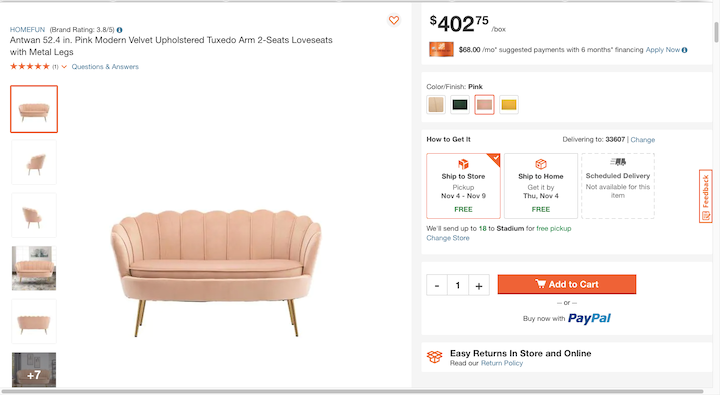720x395 pixels.
Task: Click the quantity input field
Action: (x=458, y=286)
